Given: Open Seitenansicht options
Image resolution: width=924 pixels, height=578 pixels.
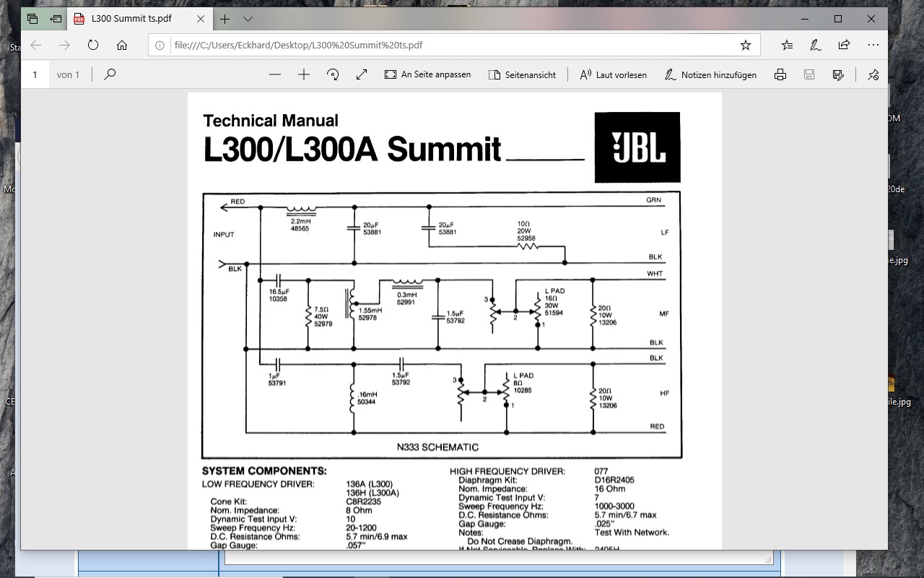Looking at the screenshot, I should click(522, 74).
